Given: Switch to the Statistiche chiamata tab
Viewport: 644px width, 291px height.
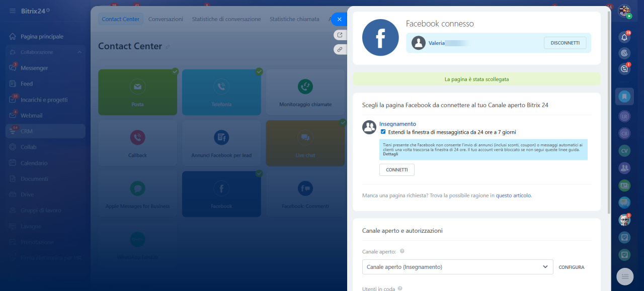Looking at the screenshot, I should (x=294, y=19).
